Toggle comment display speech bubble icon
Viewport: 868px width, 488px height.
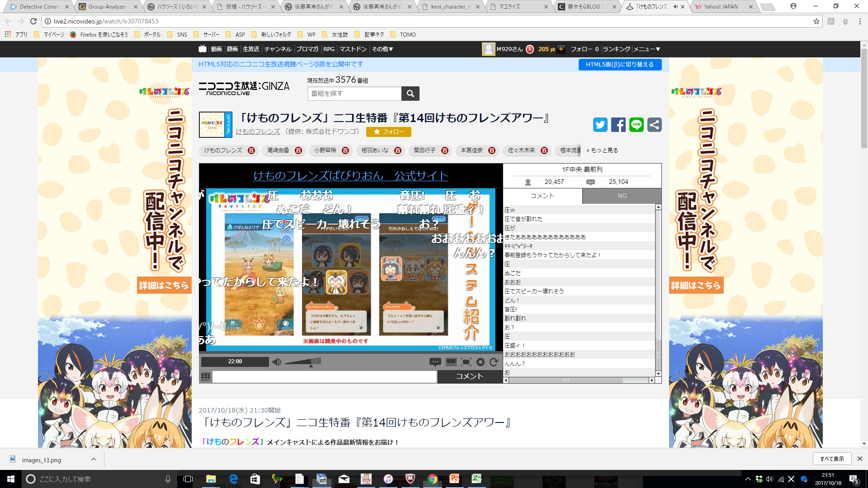[435, 362]
